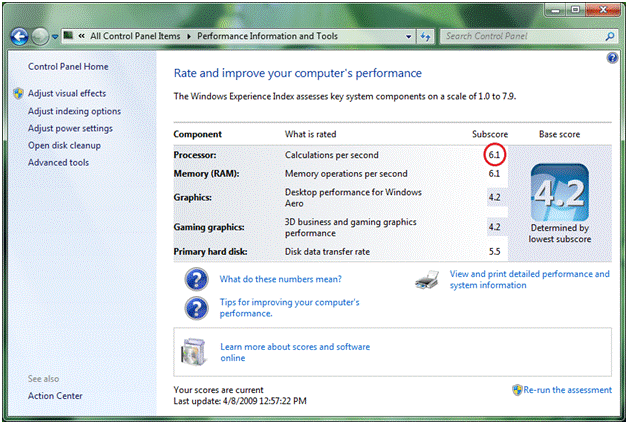
Task: Open Adjust power settings
Action: tap(70, 129)
